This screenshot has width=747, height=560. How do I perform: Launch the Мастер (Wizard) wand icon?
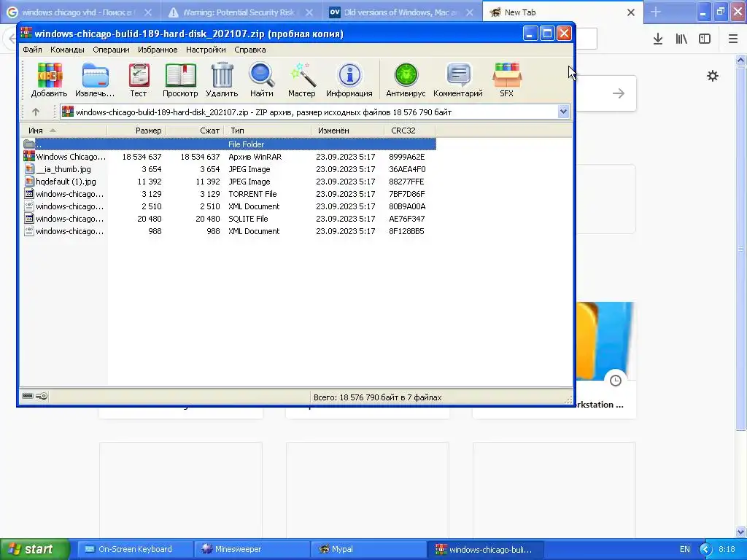click(301, 80)
